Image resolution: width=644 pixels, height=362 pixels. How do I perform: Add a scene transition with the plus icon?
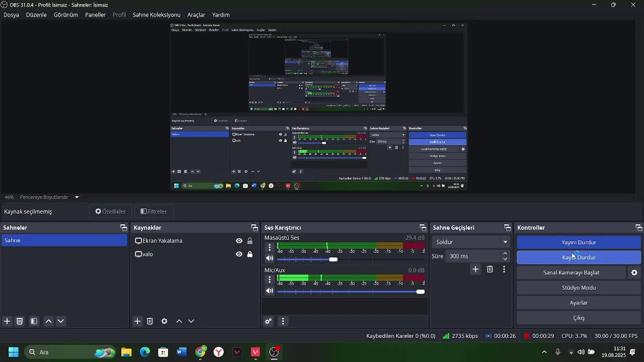pyautogui.click(x=475, y=269)
